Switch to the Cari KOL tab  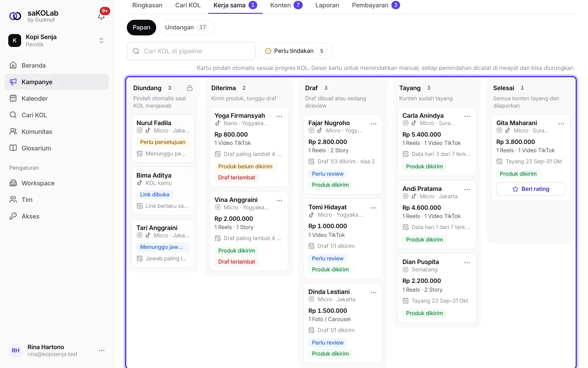[188, 6]
